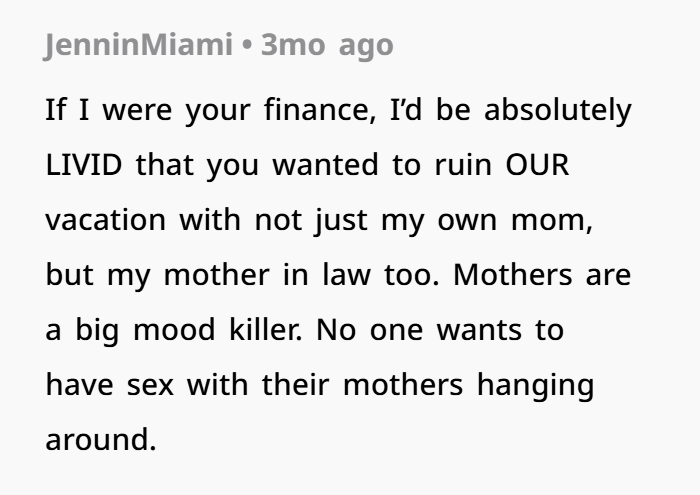
Task: Click the word killer in the comment
Action: (x=265, y=329)
